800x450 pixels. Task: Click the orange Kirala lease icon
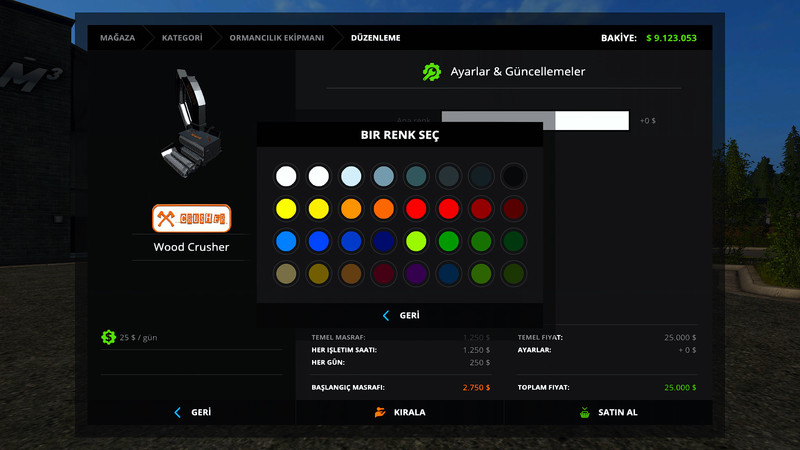click(x=379, y=412)
